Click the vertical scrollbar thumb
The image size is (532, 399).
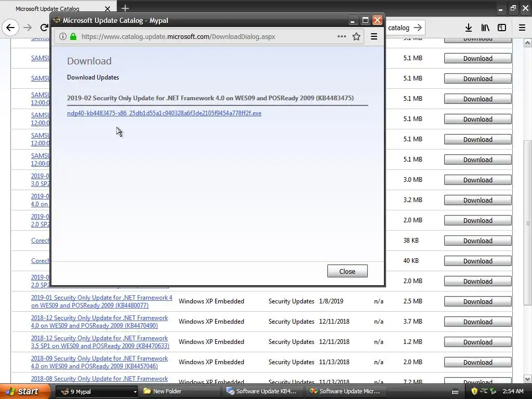coord(528,223)
